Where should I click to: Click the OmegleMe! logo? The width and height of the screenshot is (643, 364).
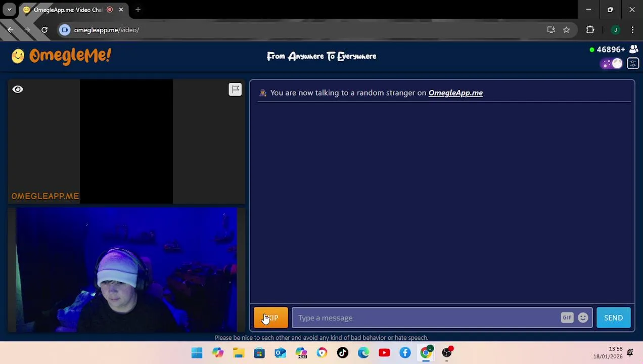(x=61, y=56)
